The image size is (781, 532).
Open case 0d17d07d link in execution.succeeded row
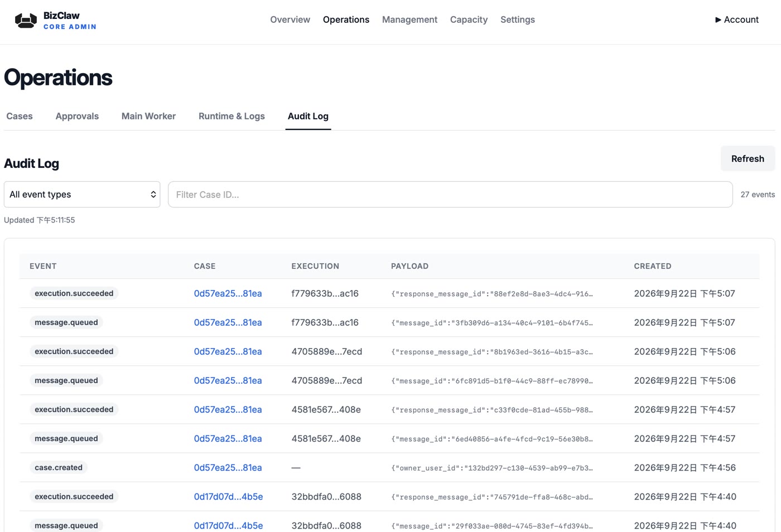tap(228, 496)
